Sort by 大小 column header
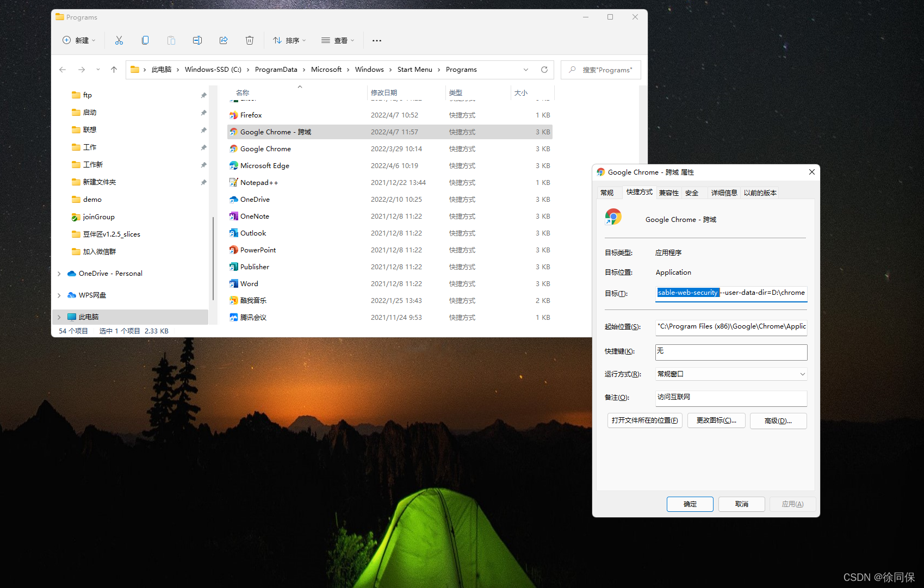The width and height of the screenshot is (924, 588). pos(521,93)
